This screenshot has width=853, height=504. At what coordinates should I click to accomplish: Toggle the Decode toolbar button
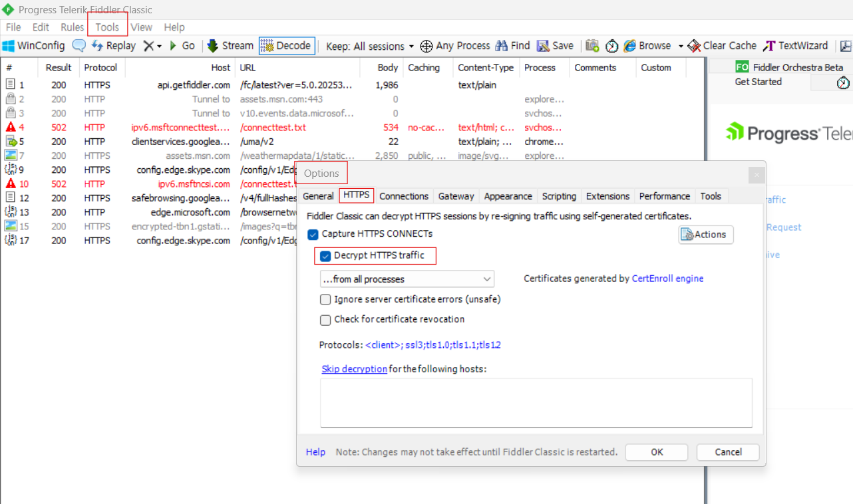(286, 46)
